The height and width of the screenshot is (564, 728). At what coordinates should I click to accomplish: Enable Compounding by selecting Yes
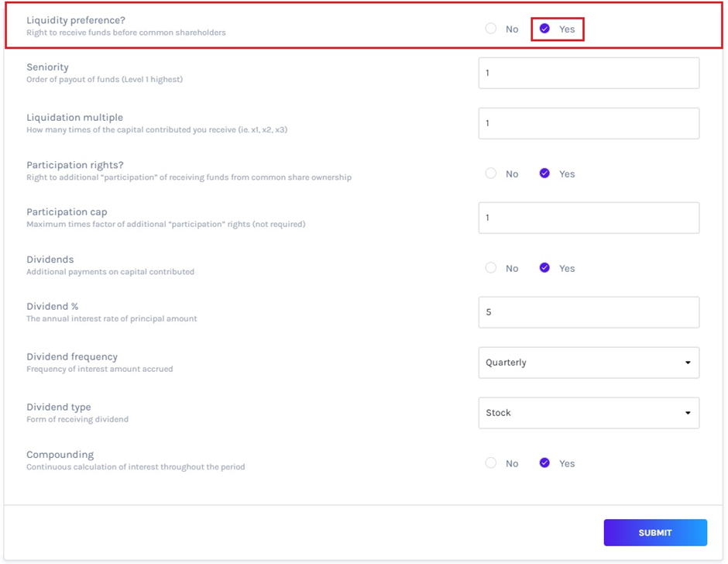(x=545, y=463)
